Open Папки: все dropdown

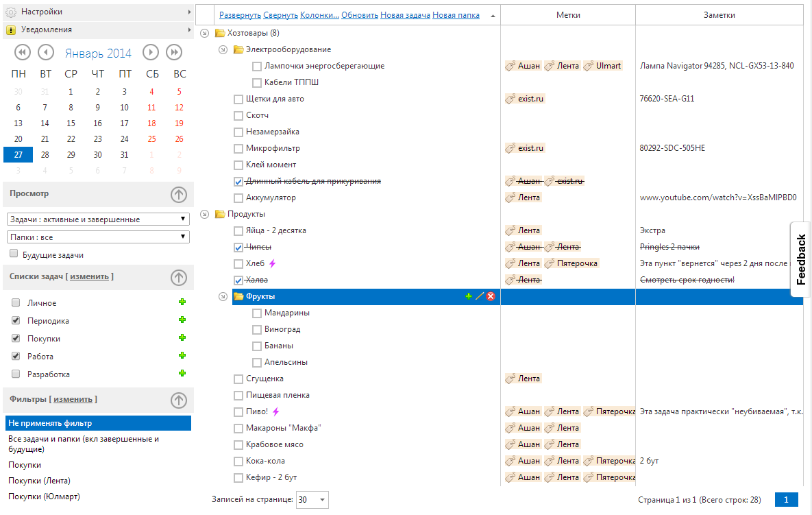(99, 237)
